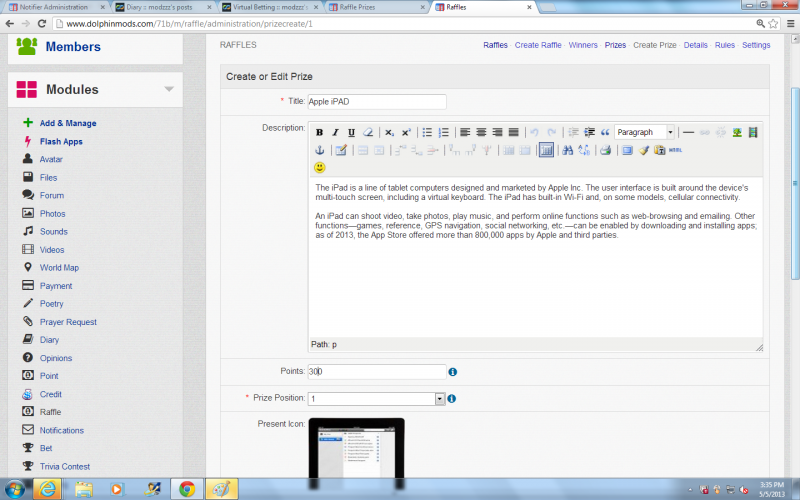The image size is (800, 500).
Task: Justify text fully
Action: (x=514, y=132)
